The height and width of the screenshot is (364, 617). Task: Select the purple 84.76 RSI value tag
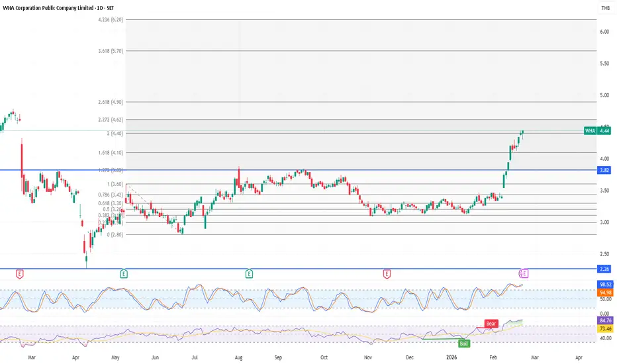click(605, 320)
